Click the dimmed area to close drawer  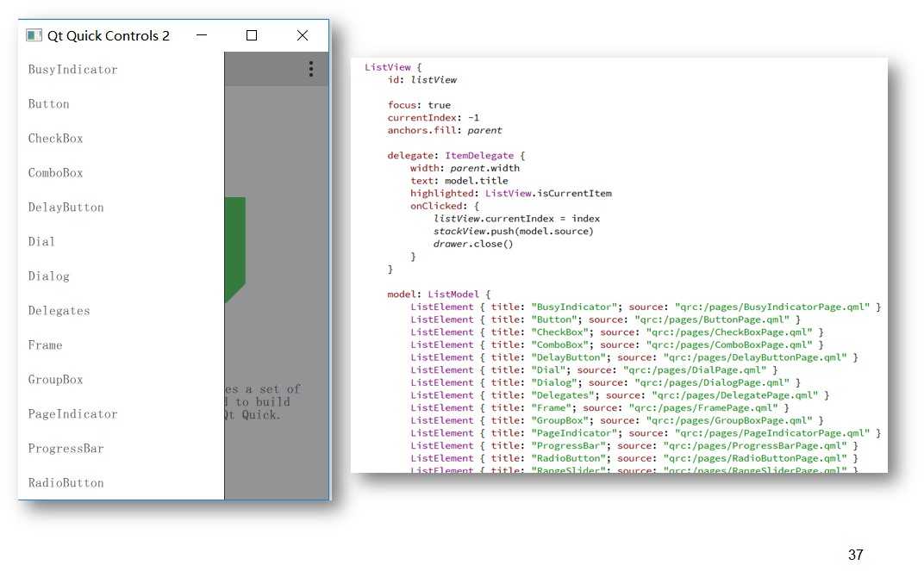pos(277,276)
